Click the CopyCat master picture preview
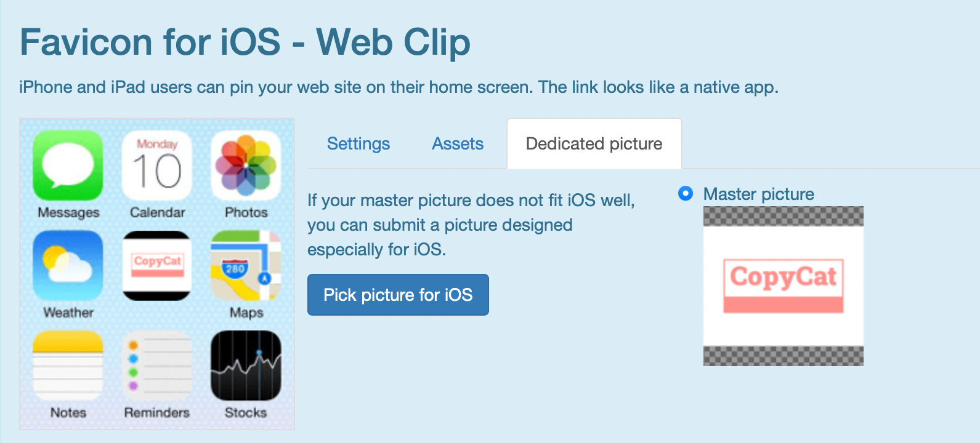Screen dimensions: 980x443 pos(784,286)
